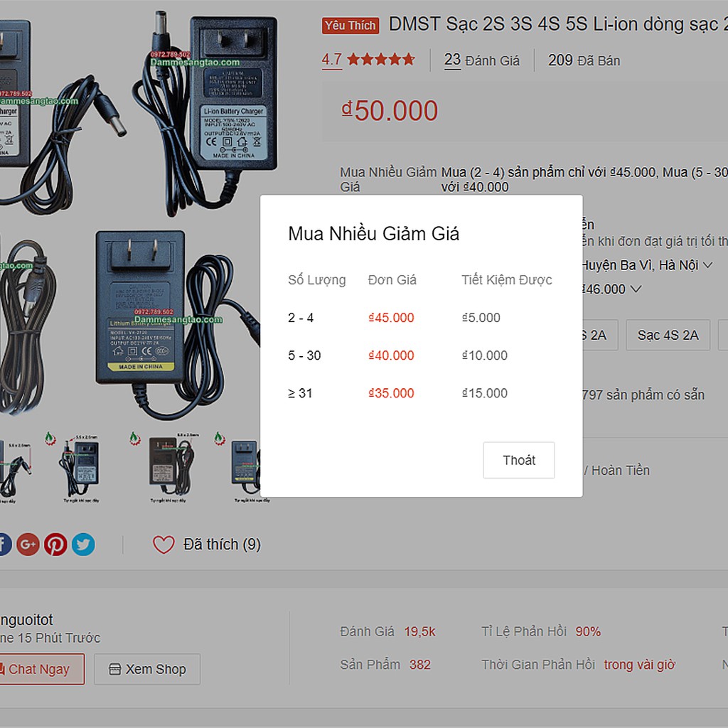Share product on Pinterest icon
This screenshot has height=728, width=728.
(55, 544)
